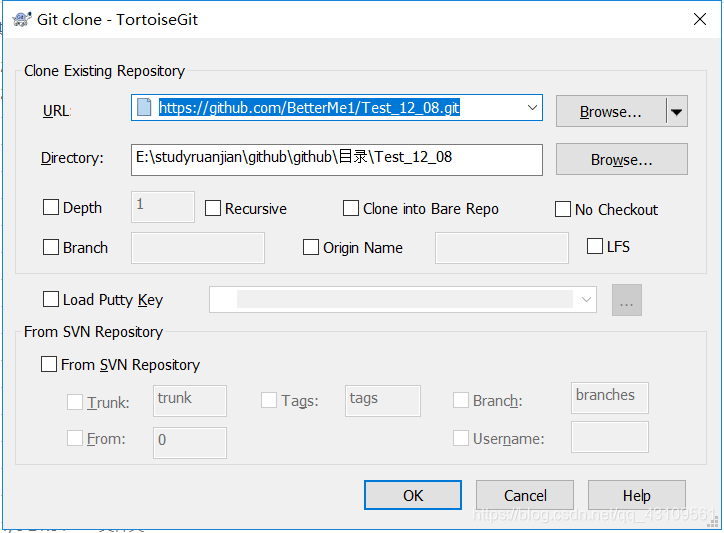Click the file icon in URL field

144,107
